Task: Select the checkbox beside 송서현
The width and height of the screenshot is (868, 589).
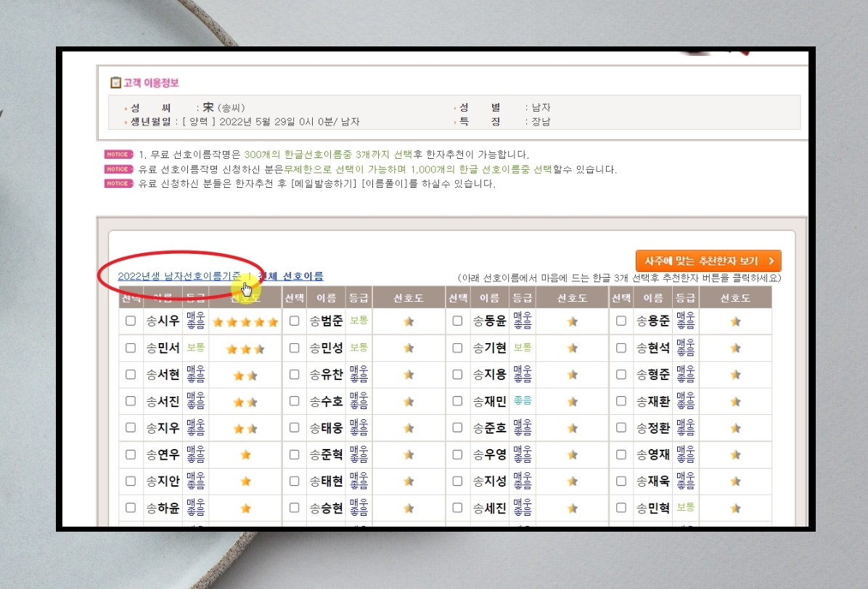Action: pyautogui.click(x=131, y=374)
